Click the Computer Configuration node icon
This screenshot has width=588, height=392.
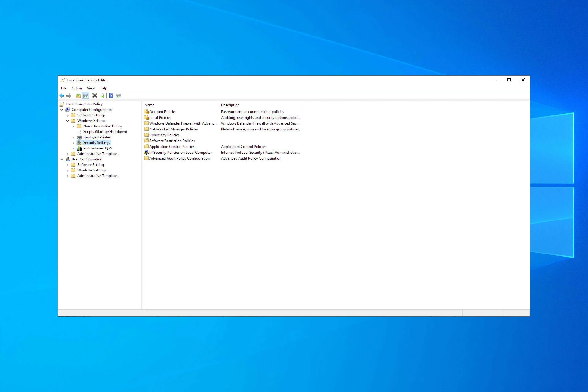68,110
